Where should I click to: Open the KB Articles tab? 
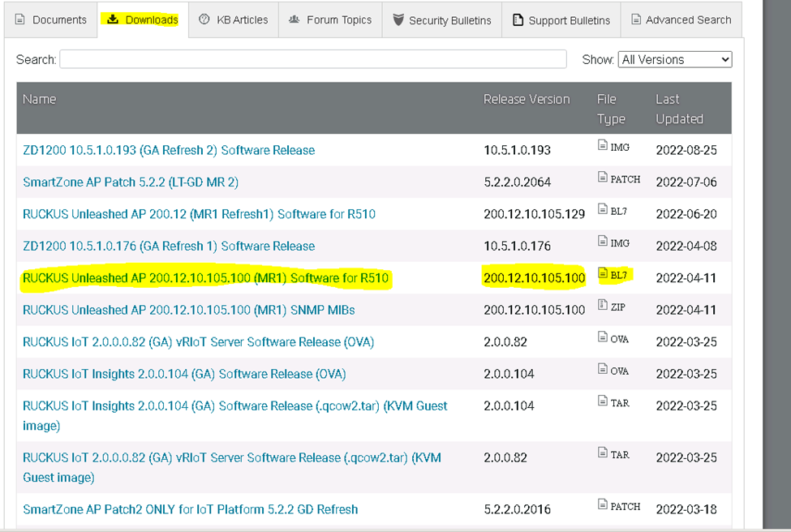[234, 19]
